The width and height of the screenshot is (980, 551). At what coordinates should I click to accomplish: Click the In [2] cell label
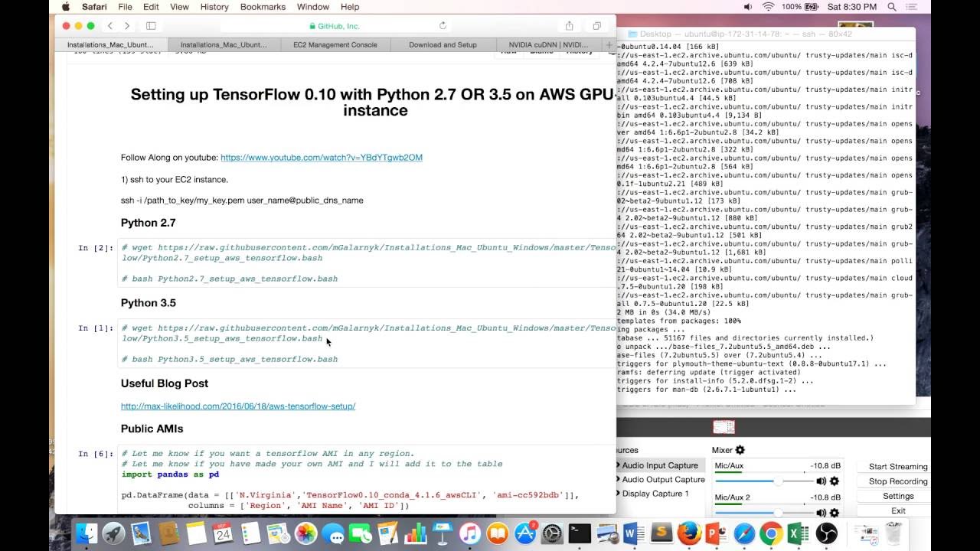click(x=96, y=248)
